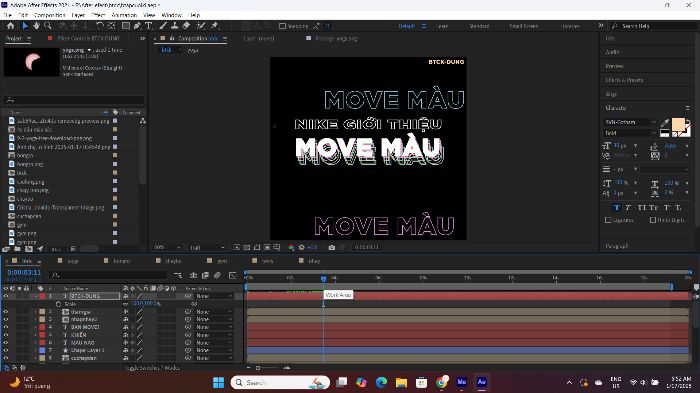The width and height of the screenshot is (700, 393).
Task: Enable the Ligatures checkbox
Action: tap(608, 220)
